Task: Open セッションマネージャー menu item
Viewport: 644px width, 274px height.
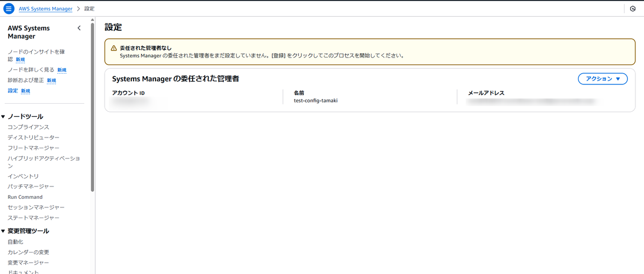Action: [36, 207]
